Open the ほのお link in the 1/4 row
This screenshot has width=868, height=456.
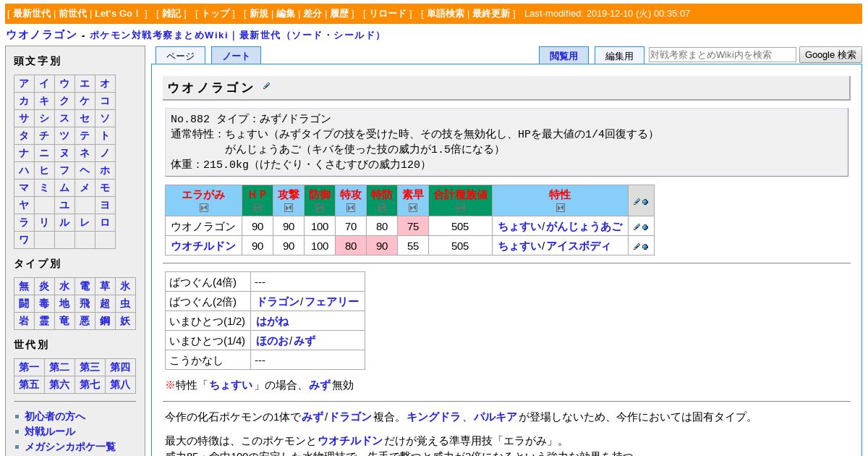(x=273, y=341)
